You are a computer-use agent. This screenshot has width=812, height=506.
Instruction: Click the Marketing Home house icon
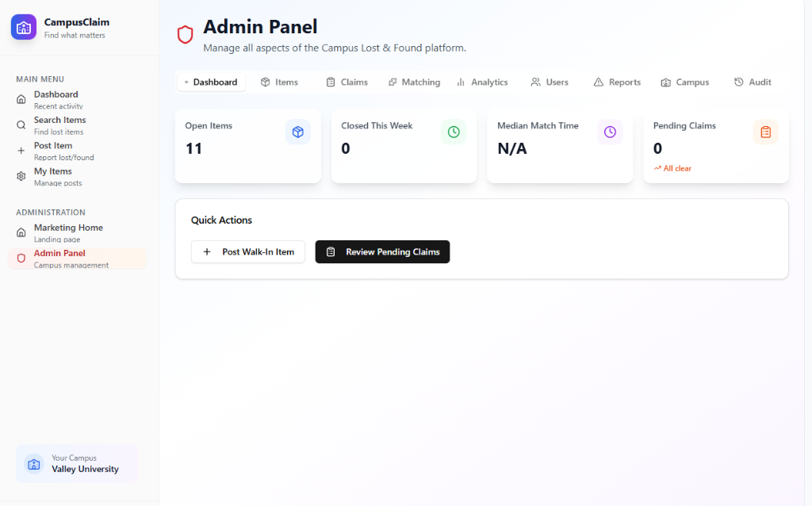(x=21, y=232)
